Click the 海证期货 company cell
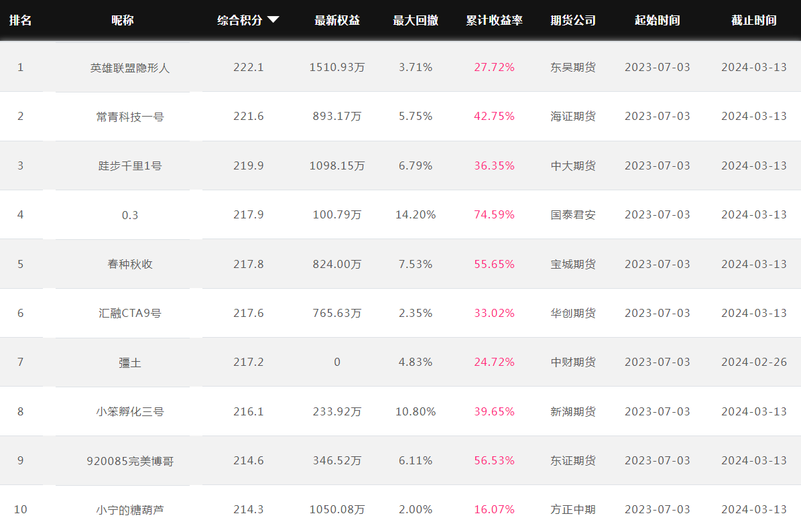 573,117
